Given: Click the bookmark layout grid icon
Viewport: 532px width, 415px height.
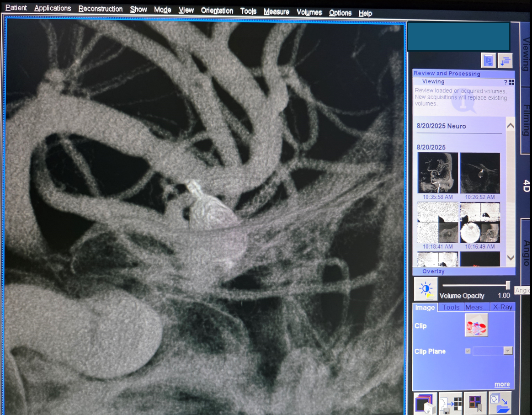Looking at the screenshot, I should 475,403.
